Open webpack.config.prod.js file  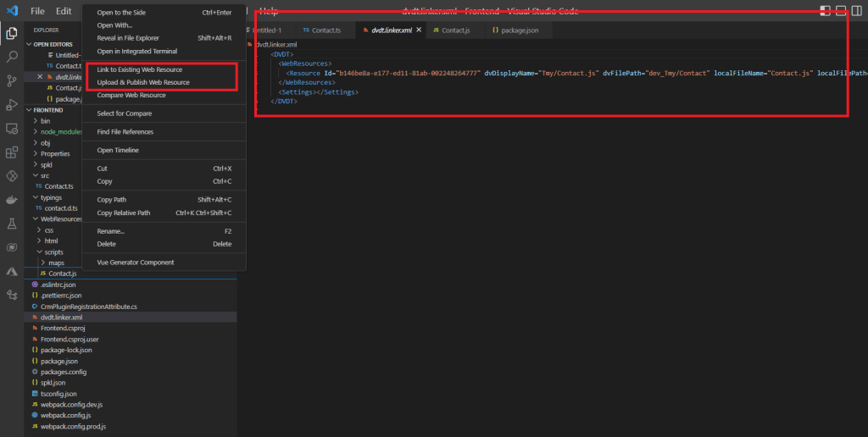point(73,427)
